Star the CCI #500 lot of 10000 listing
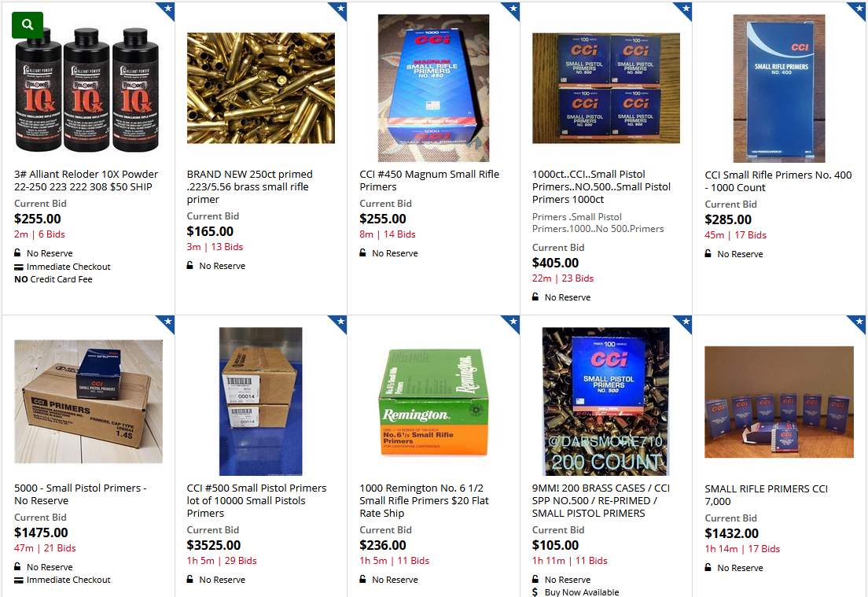The image size is (868, 597). coord(339,323)
